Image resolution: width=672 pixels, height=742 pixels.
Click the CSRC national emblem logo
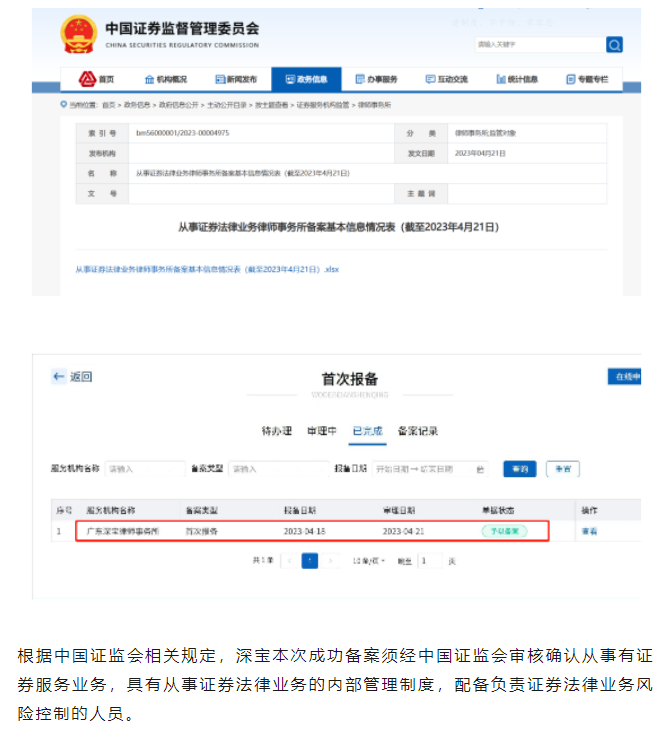(x=78, y=34)
